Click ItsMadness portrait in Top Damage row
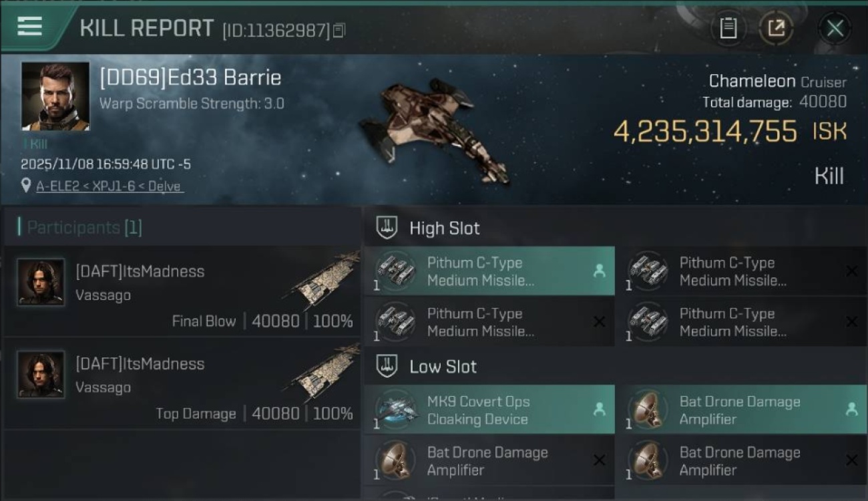Viewport: 868px width, 501px height. [41, 374]
